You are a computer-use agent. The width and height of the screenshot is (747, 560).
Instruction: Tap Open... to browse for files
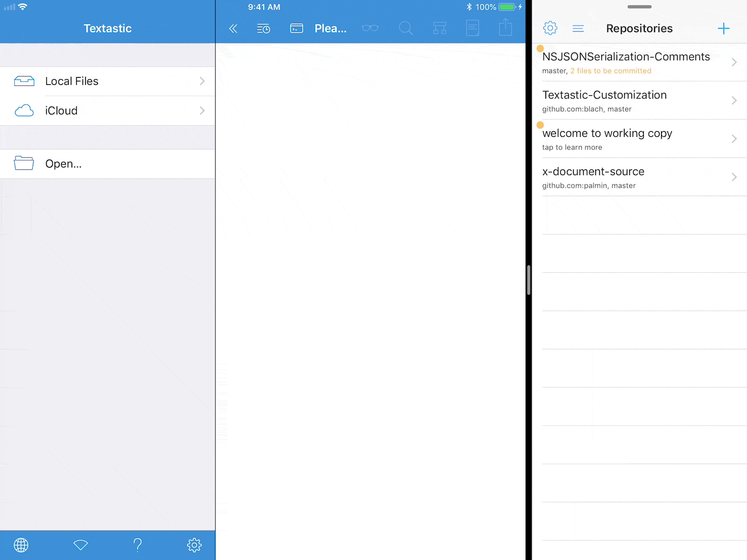pos(107,164)
